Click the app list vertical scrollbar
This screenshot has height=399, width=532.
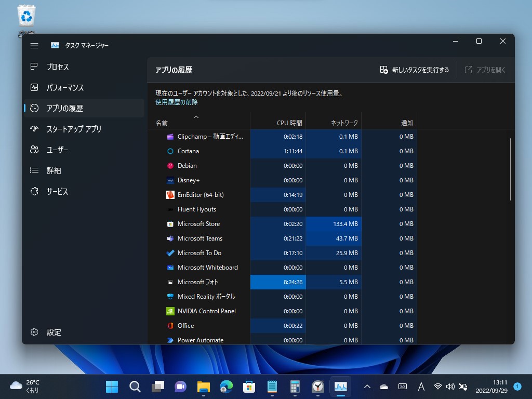click(510, 169)
